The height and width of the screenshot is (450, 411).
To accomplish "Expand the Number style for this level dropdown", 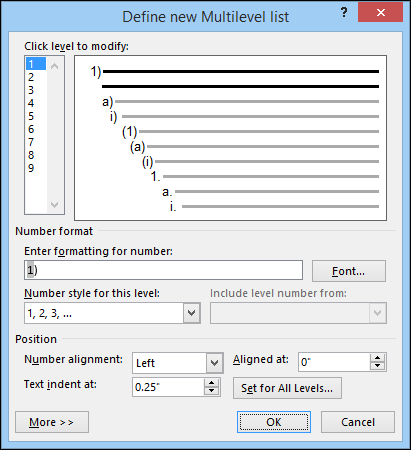I will pos(192,313).
